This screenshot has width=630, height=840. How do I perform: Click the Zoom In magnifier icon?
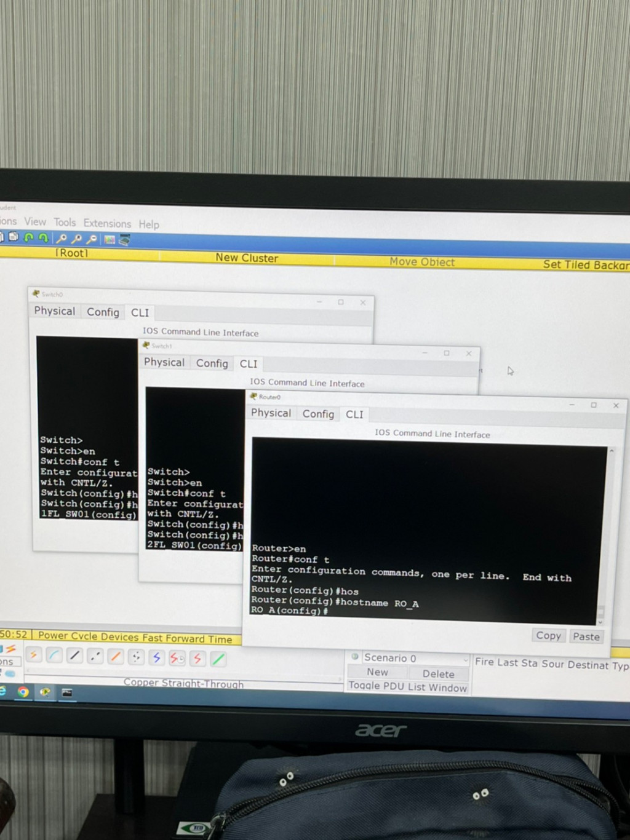pyautogui.click(x=62, y=238)
